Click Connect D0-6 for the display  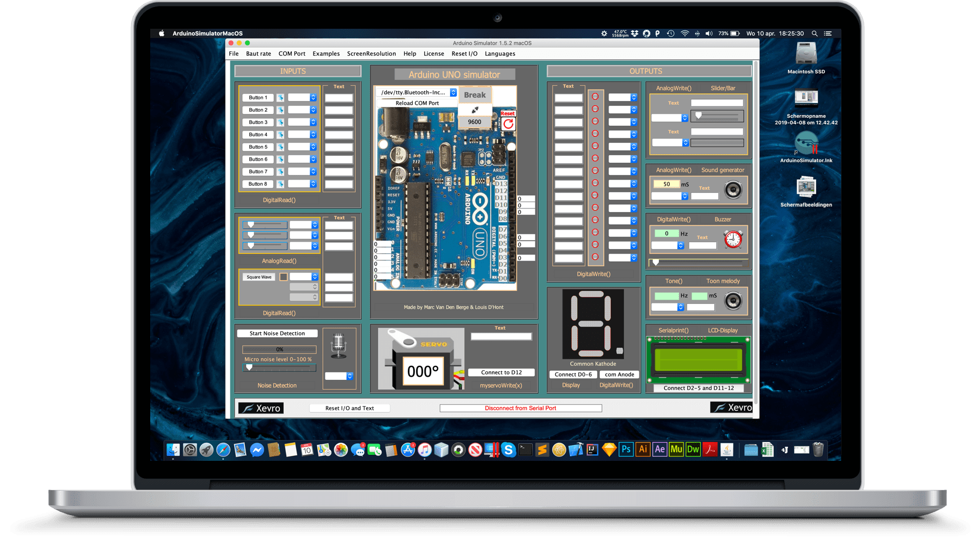click(573, 374)
